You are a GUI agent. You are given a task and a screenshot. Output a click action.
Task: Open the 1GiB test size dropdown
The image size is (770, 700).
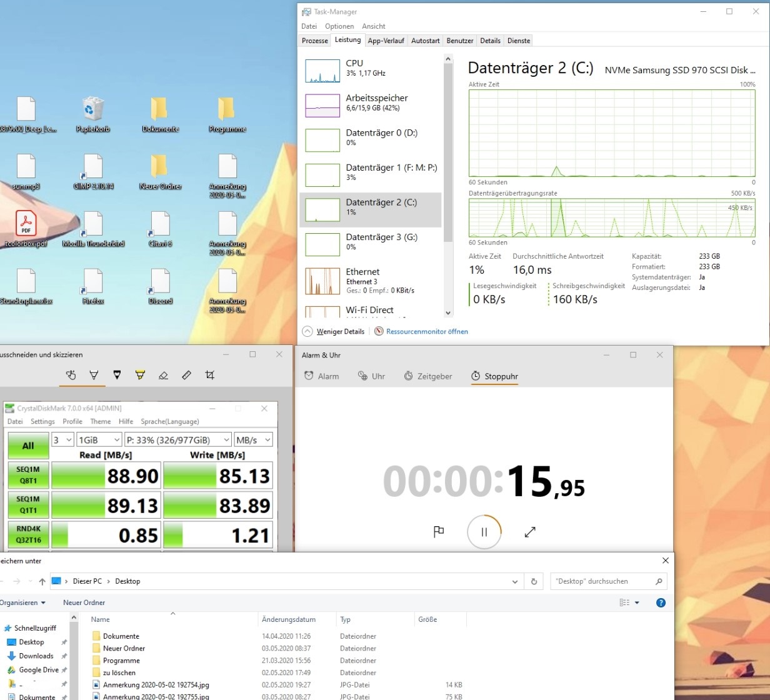tap(99, 439)
